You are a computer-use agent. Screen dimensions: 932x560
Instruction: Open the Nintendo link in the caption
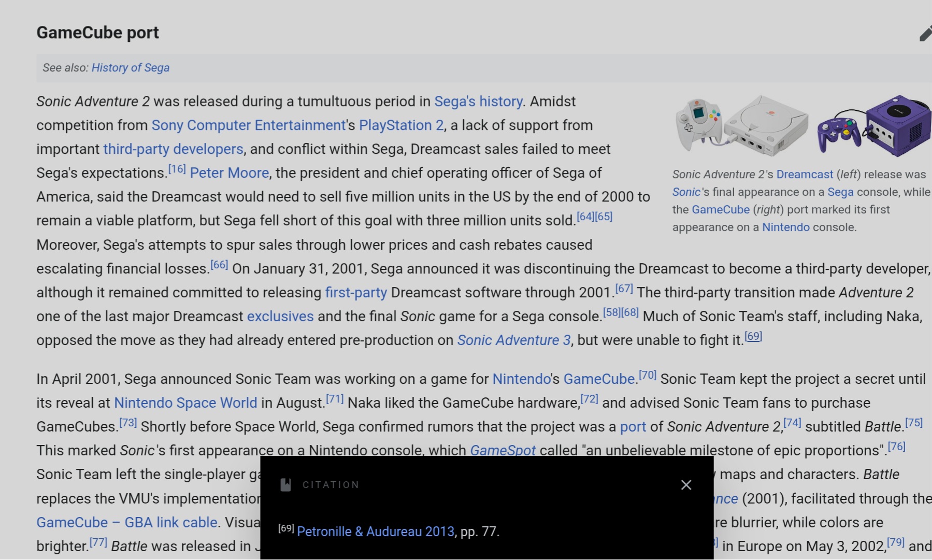click(x=786, y=227)
